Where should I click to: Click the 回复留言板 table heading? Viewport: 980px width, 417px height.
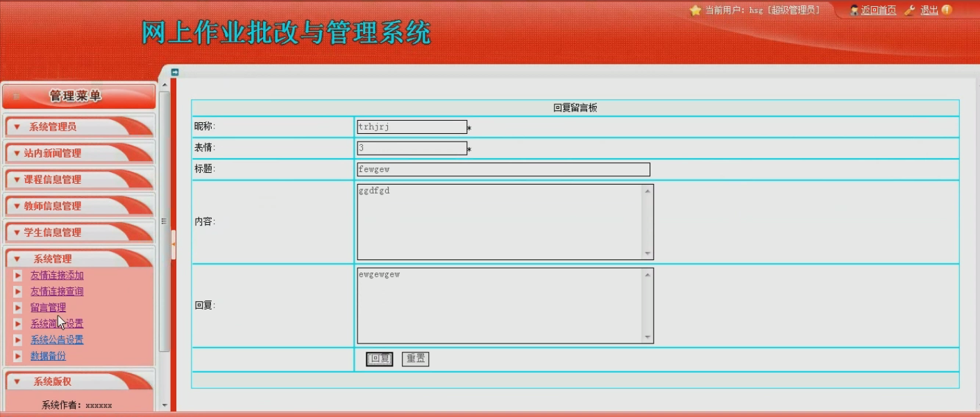pos(575,108)
